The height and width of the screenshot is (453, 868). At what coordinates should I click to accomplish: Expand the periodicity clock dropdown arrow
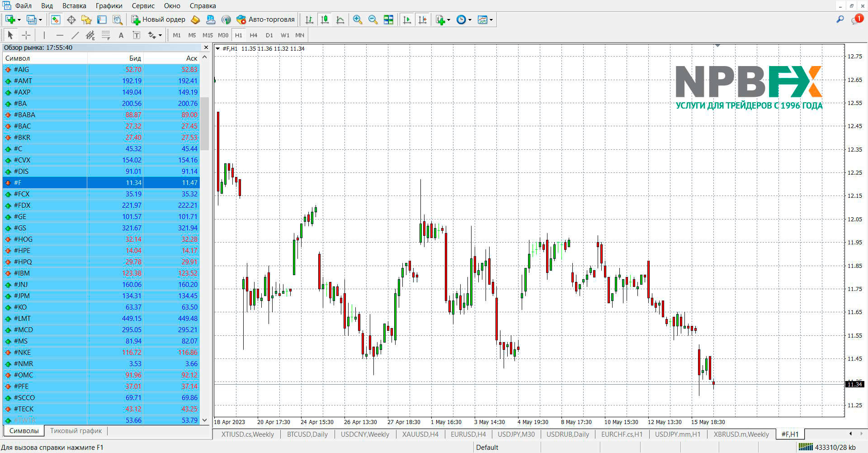(470, 20)
